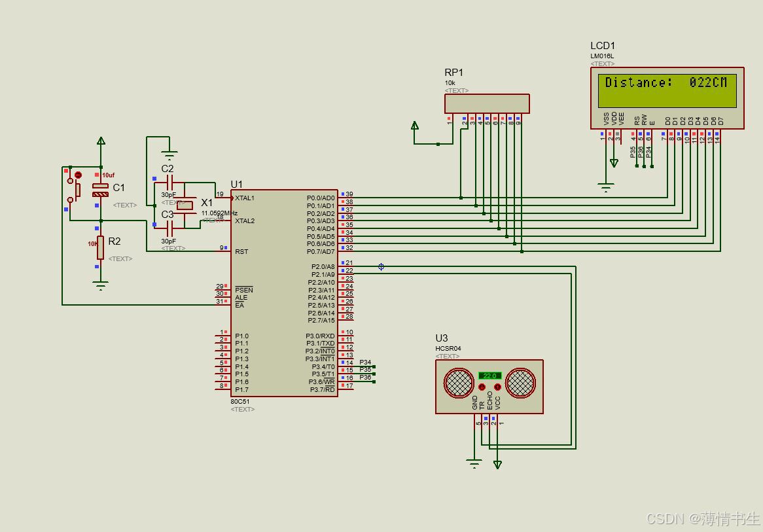The image size is (763, 532).
Task: Click the power terminal arrow above C1
Action: (x=101, y=141)
